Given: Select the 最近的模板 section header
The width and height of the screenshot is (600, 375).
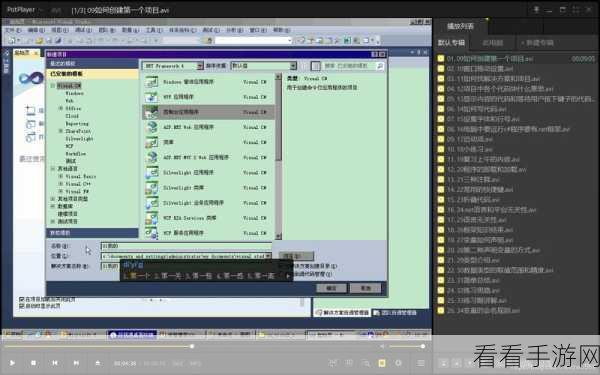Looking at the screenshot, I should [x=92, y=64].
